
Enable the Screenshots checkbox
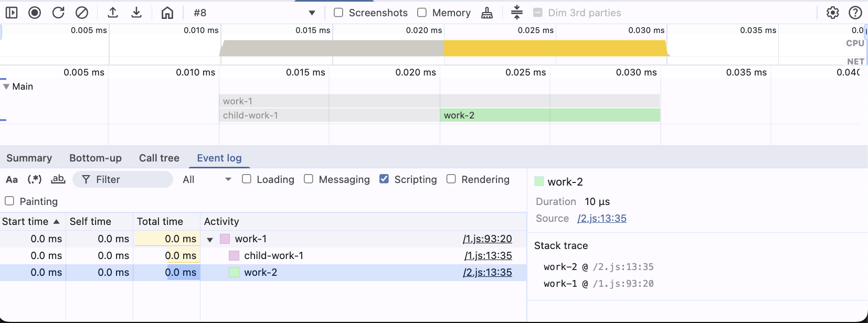point(338,13)
